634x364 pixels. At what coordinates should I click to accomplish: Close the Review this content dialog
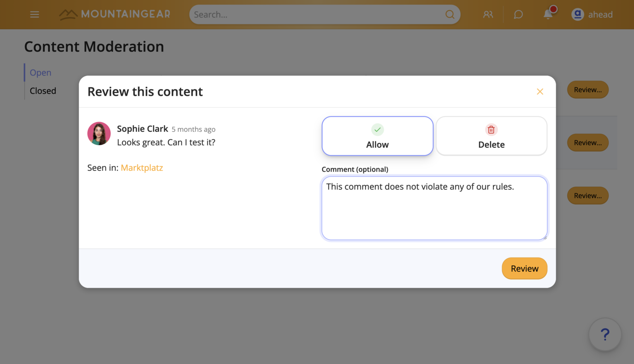[540, 92]
